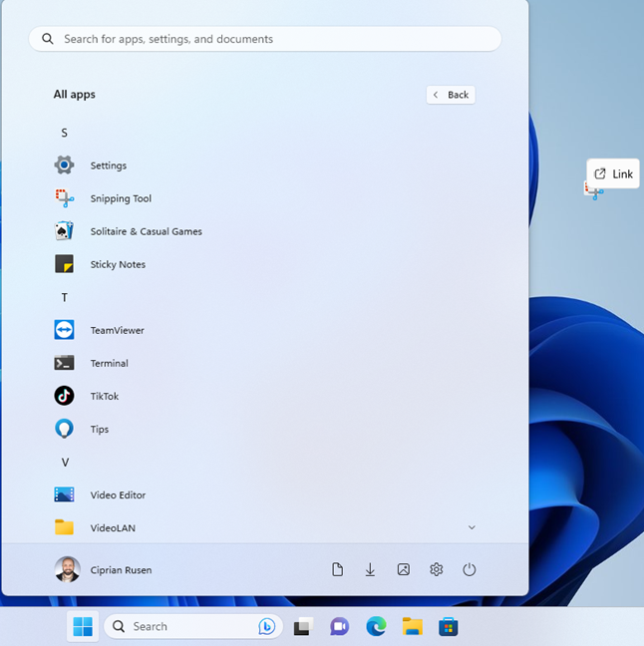Click the VideoLAN folder icon
644x646 pixels.
(64, 527)
